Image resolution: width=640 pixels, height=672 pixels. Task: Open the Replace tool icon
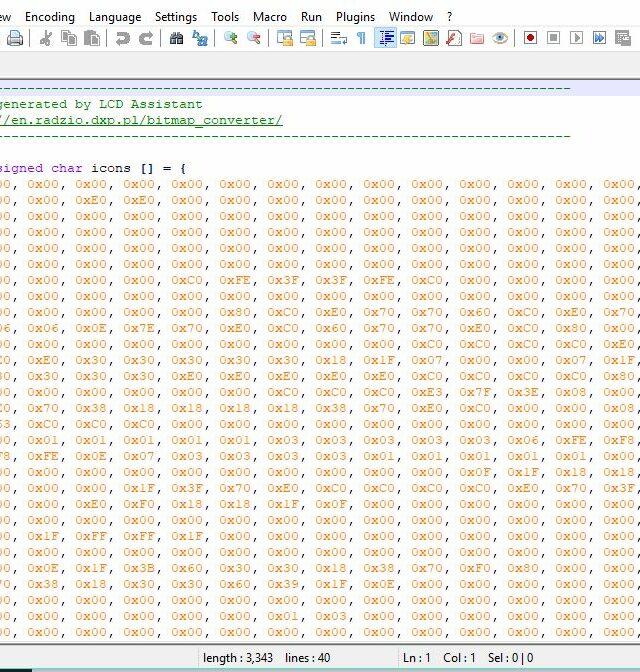coord(200,38)
